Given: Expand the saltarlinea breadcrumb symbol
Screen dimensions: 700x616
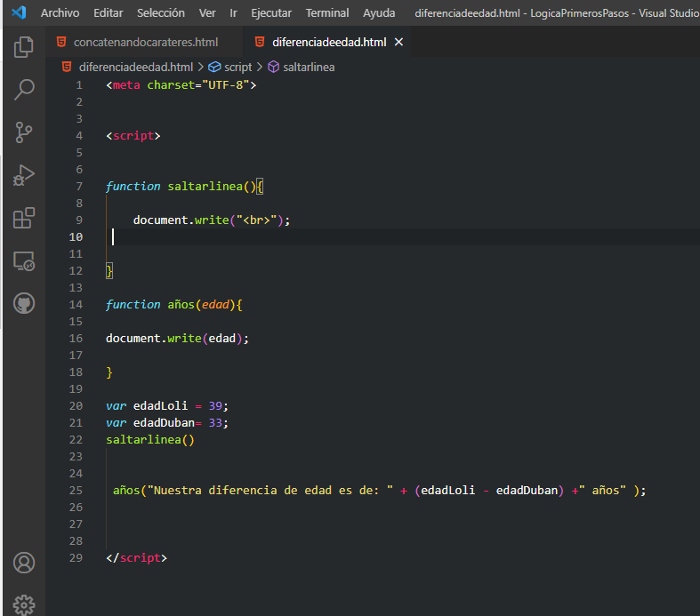Looking at the screenshot, I should (x=309, y=67).
